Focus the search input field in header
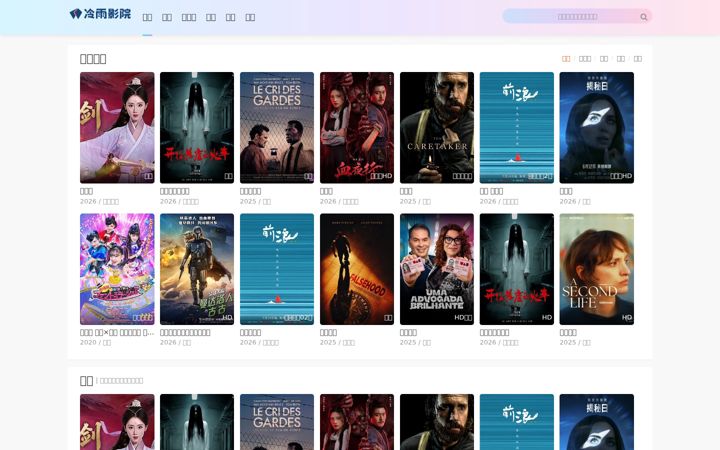720x450 pixels. pos(577,17)
